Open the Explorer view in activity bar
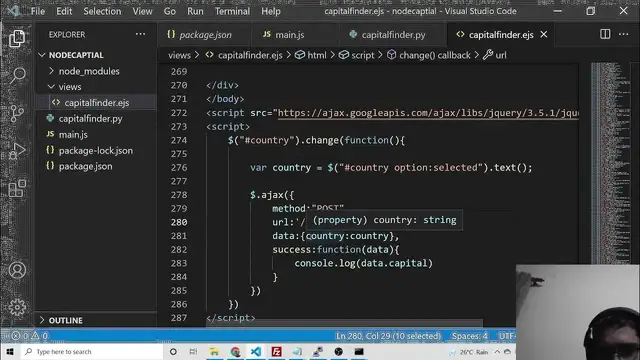This screenshot has height=360, width=640. tap(17, 38)
